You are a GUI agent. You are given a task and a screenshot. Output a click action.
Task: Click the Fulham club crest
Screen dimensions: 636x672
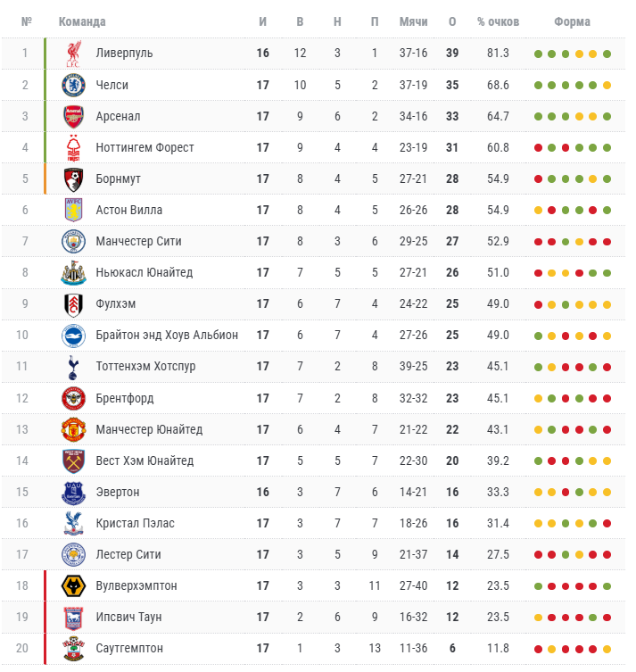(73, 304)
